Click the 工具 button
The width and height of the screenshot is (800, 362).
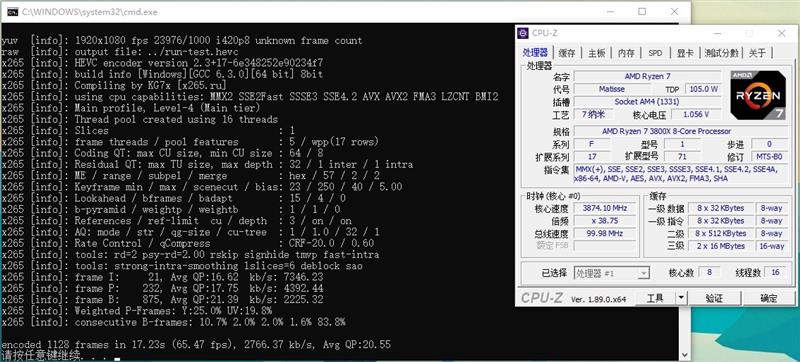pos(655,298)
